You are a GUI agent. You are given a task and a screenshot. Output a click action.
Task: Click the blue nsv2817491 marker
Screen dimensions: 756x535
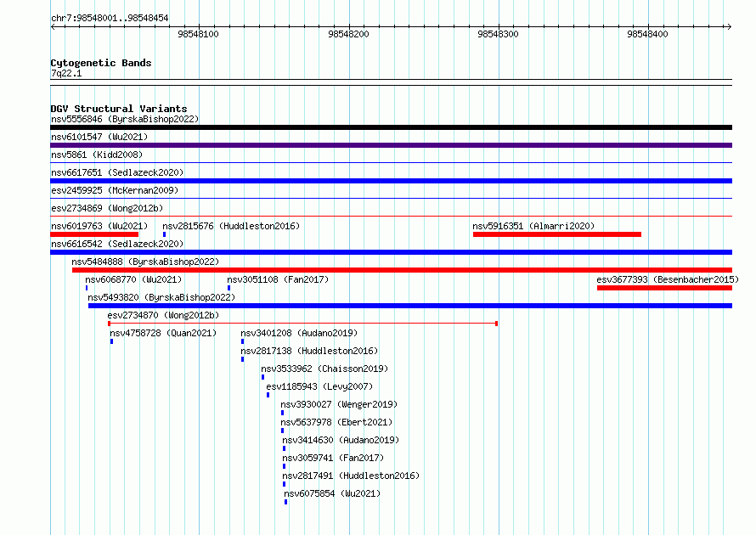coord(284,484)
